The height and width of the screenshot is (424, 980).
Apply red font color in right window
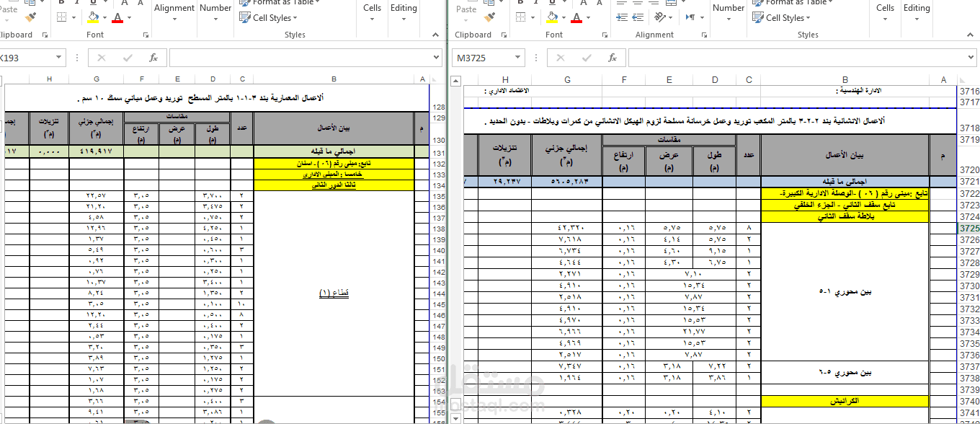[x=578, y=17]
